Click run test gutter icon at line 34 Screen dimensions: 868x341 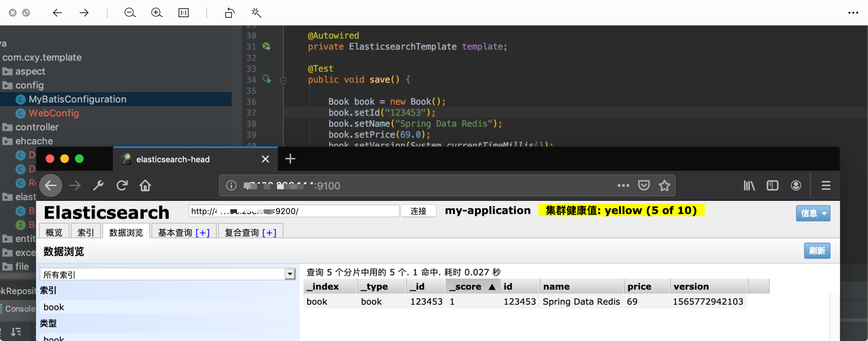266,79
